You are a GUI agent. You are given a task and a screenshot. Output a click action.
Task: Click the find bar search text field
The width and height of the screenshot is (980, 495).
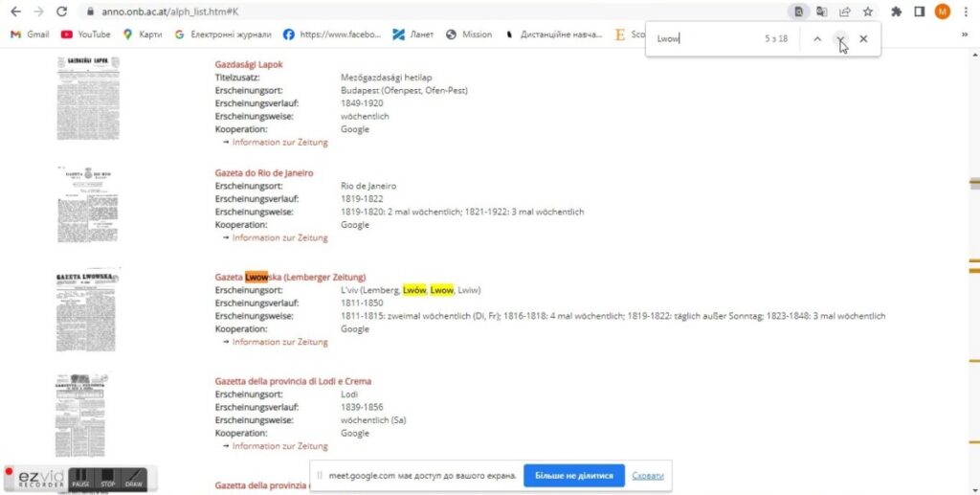703,38
